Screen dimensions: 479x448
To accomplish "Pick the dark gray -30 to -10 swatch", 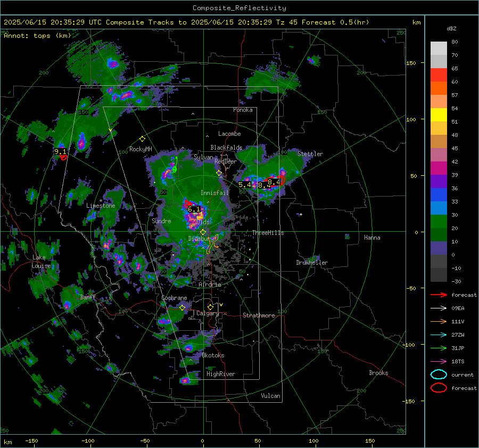I will click(439, 275).
